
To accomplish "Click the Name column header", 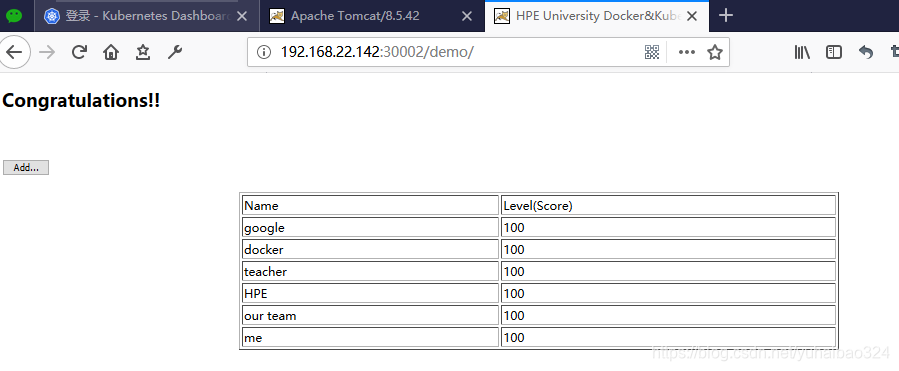I will pos(370,205).
